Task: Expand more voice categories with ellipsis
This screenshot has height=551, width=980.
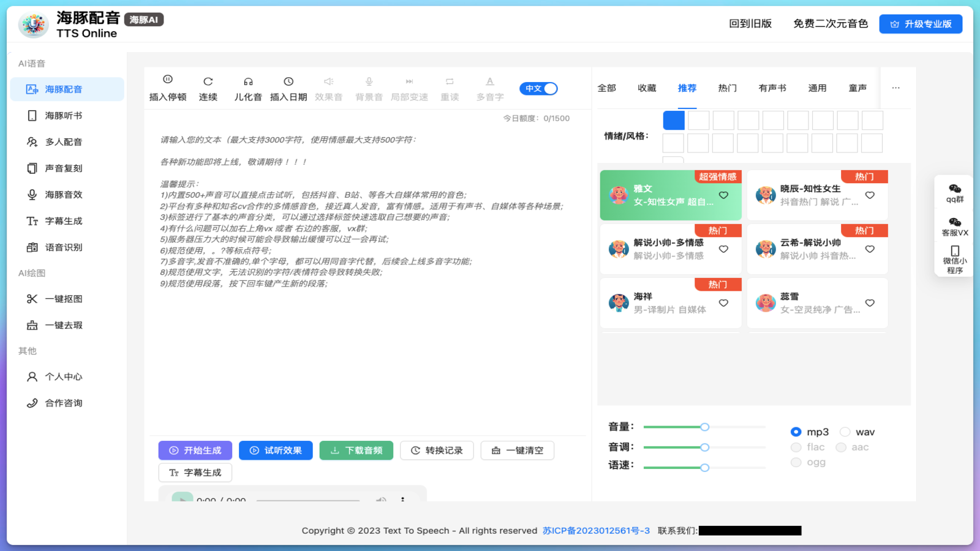Action: (895, 88)
